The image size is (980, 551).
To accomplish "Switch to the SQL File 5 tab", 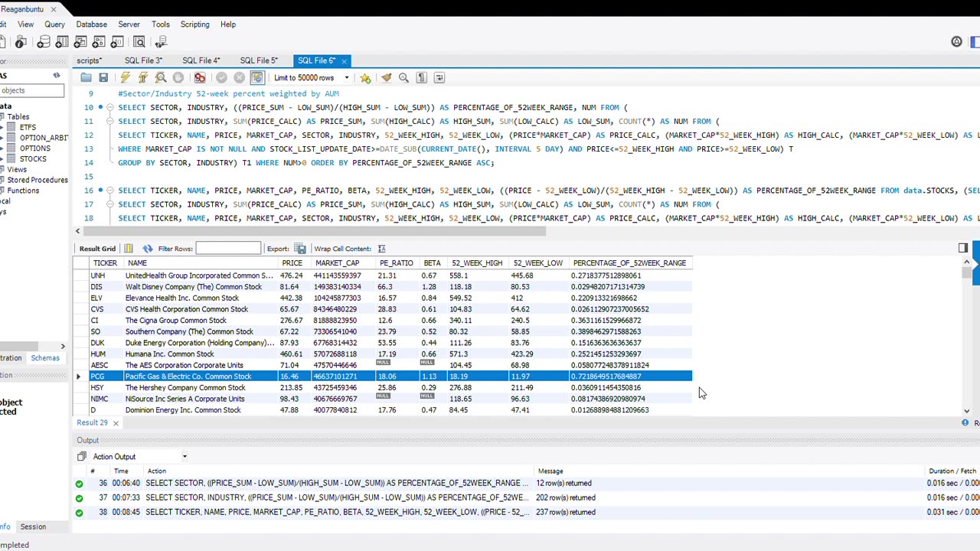I will [259, 60].
